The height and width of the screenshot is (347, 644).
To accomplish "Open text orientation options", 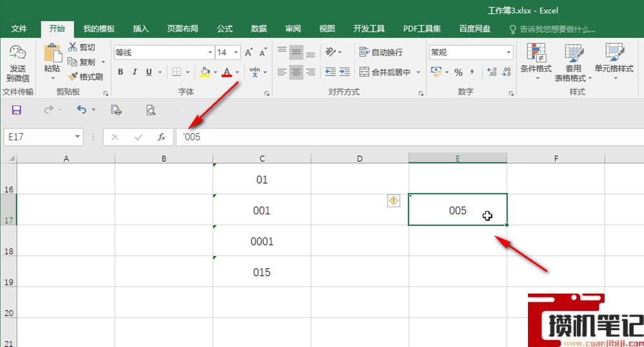I will pos(333,52).
